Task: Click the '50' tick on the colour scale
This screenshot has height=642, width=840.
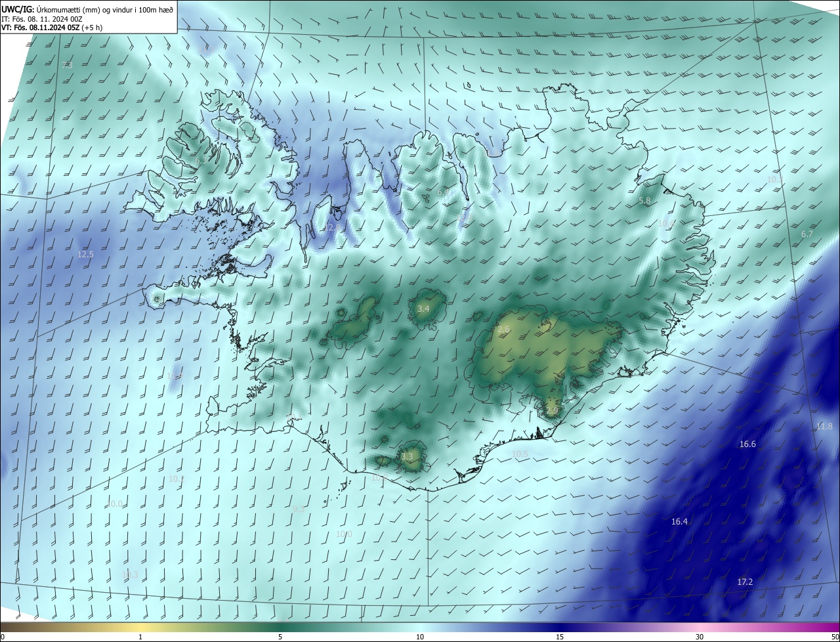Action: tap(835, 637)
